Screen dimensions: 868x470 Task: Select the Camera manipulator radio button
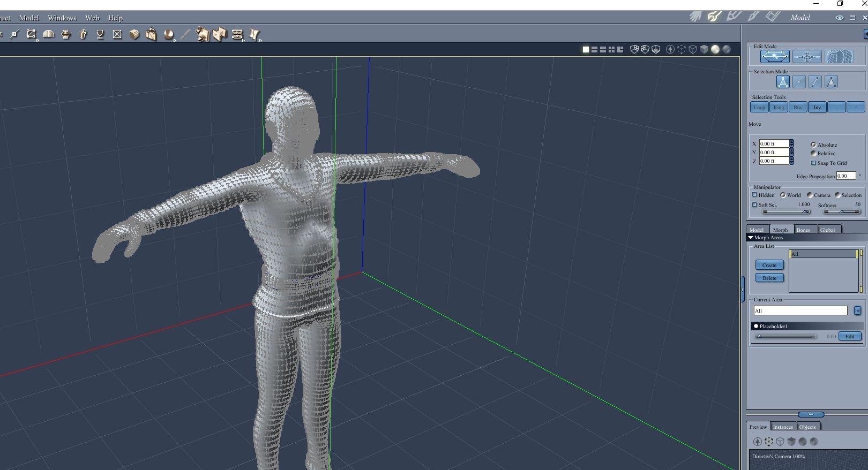point(810,195)
